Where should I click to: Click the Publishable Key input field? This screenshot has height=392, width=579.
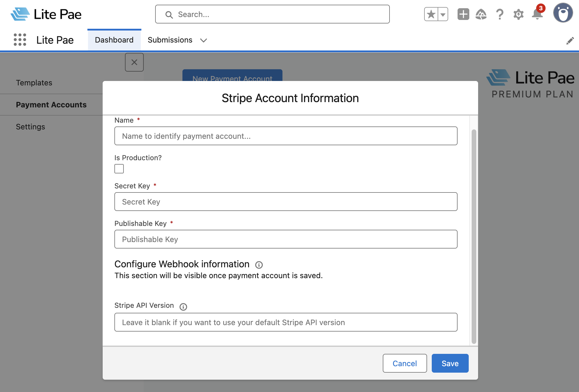click(286, 239)
